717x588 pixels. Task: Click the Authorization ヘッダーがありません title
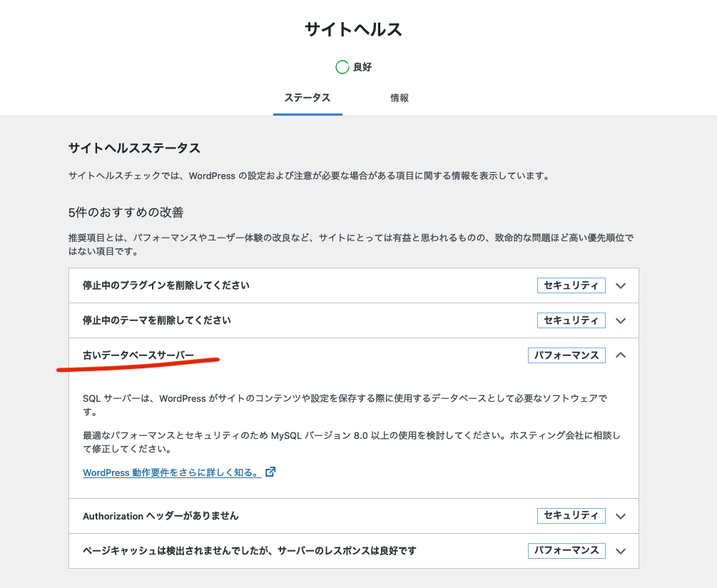[161, 516]
